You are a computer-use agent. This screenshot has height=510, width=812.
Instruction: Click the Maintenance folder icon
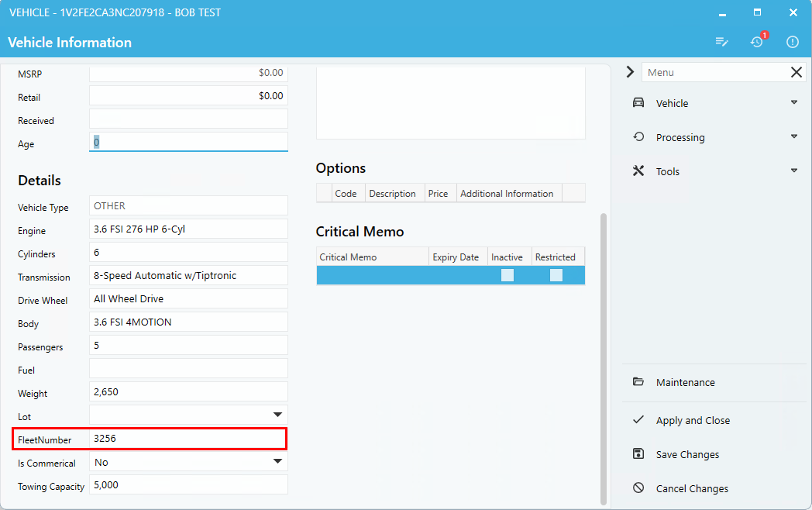tap(638, 382)
